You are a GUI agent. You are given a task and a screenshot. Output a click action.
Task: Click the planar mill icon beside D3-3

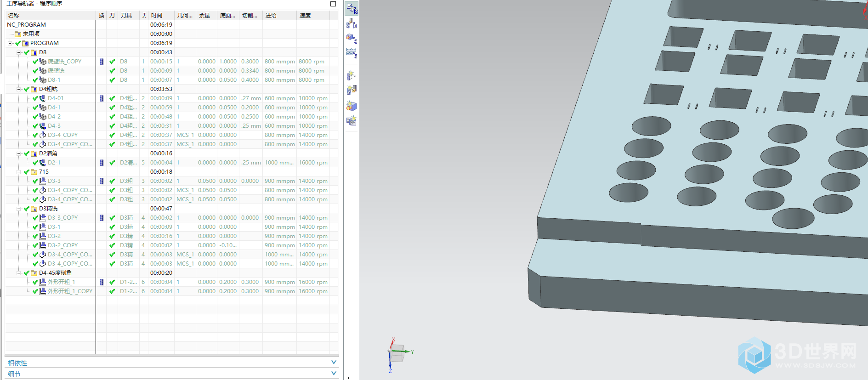click(43, 181)
